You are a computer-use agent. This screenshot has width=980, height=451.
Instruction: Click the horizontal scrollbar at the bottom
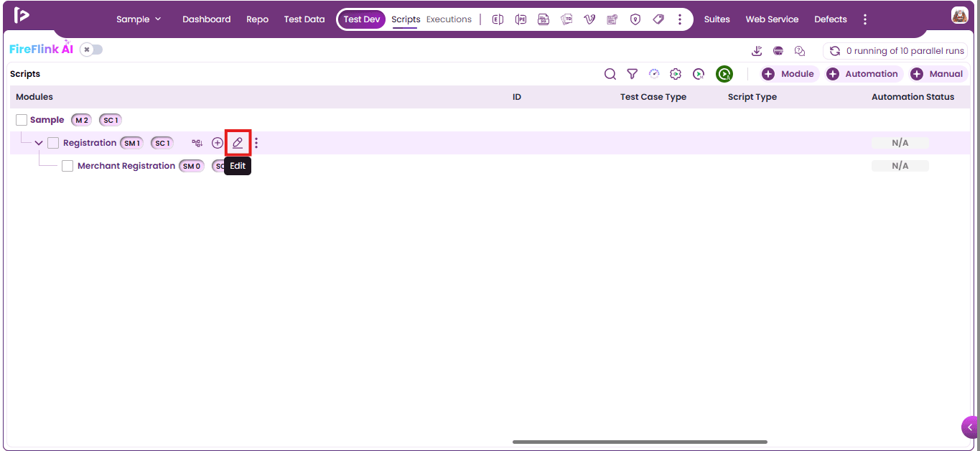(x=640, y=442)
